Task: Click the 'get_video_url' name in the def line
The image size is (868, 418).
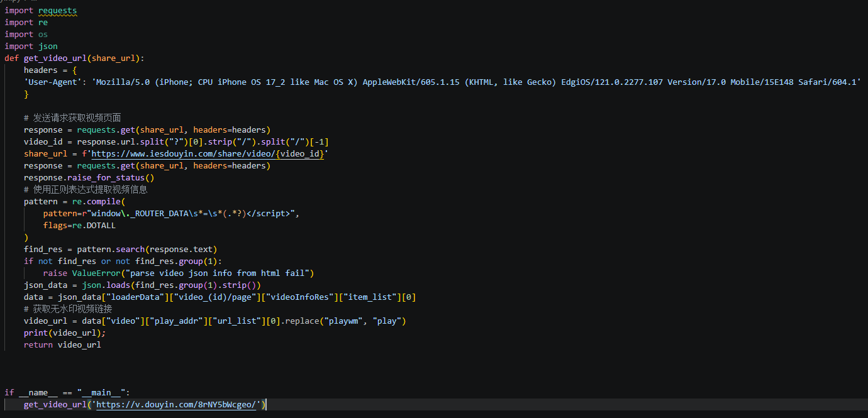Action: [55, 58]
